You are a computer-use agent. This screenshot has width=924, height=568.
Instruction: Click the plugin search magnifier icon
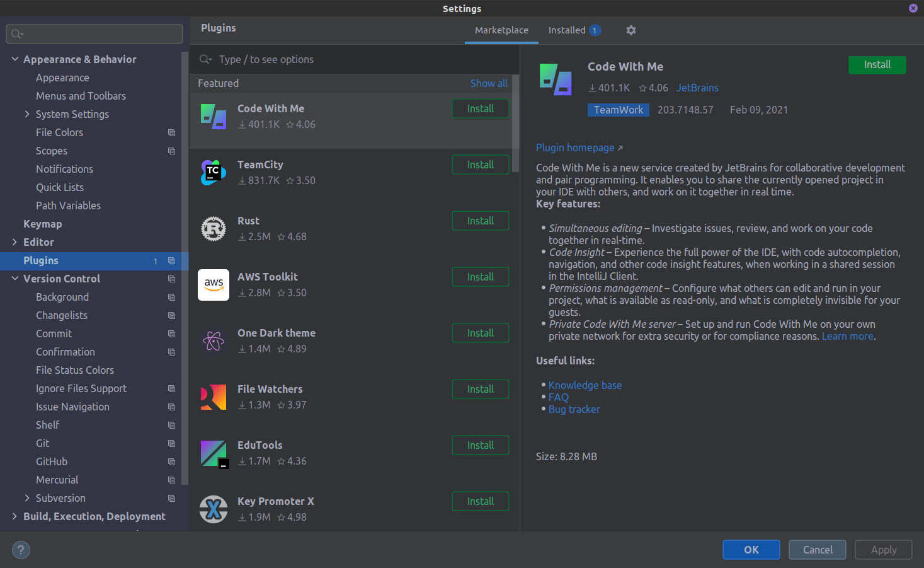(x=205, y=59)
